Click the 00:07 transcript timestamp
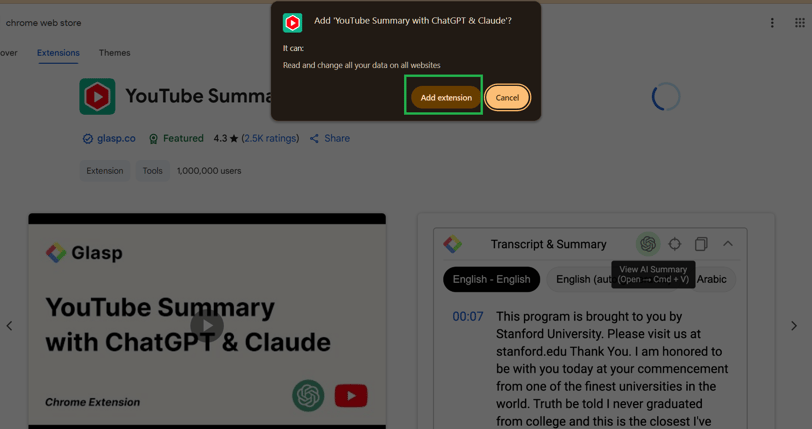Viewport: 812px width, 429px height. coord(468,317)
